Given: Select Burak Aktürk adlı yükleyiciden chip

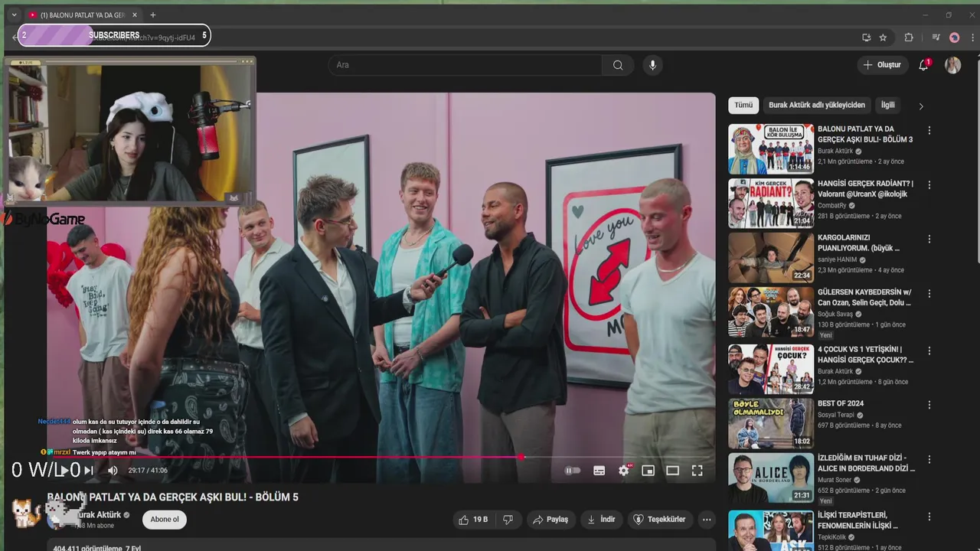Looking at the screenshot, I should tap(817, 105).
